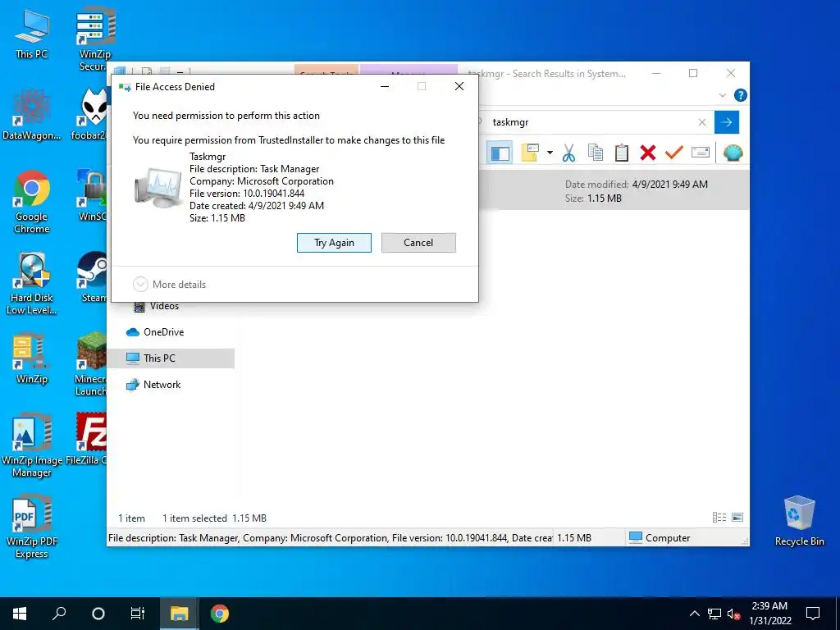Click File Explorer on the taskbar
Viewport: 840px width, 630px height.
pyautogui.click(x=180, y=614)
